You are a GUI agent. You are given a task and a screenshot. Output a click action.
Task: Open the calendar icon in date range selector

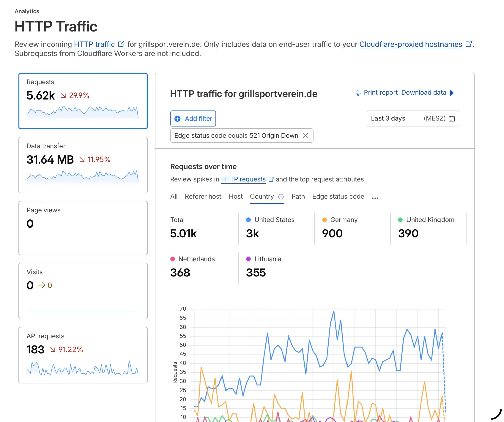point(452,119)
